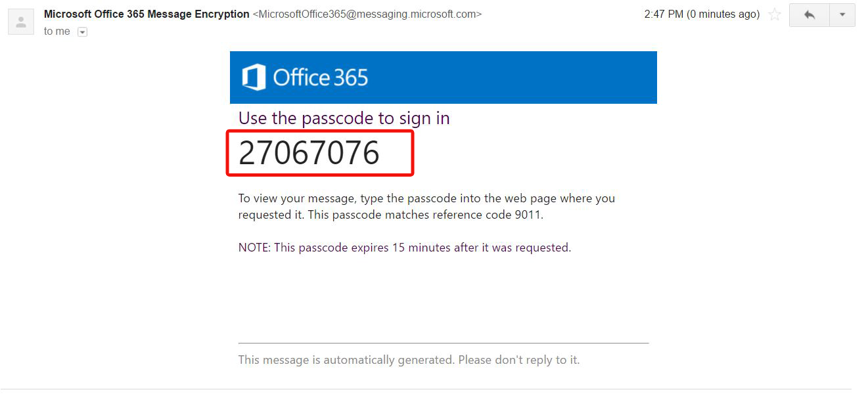Image resolution: width=868 pixels, height=396 pixels.
Task: Click the sender address MicrosoftOffice365@messaging.microsoft.com
Action: pyautogui.click(x=367, y=14)
